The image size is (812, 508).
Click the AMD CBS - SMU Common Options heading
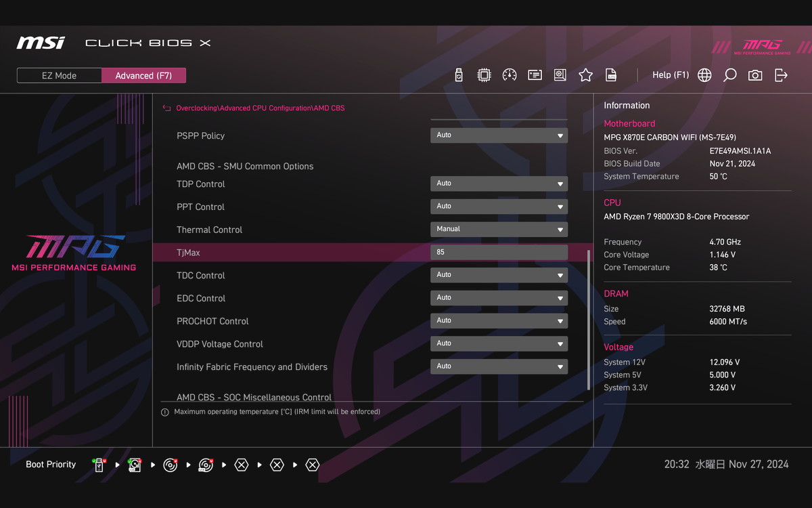pyautogui.click(x=245, y=167)
